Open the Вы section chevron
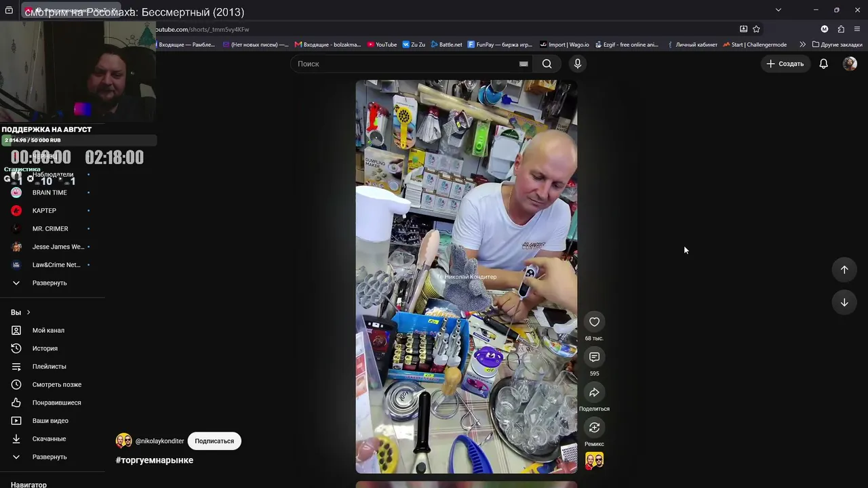The width and height of the screenshot is (868, 488). (x=28, y=312)
